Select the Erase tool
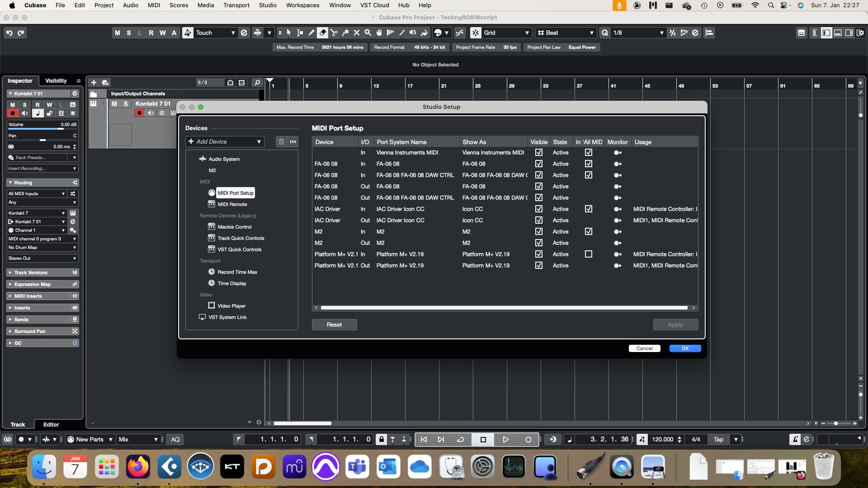868x488 pixels. click(x=323, y=33)
